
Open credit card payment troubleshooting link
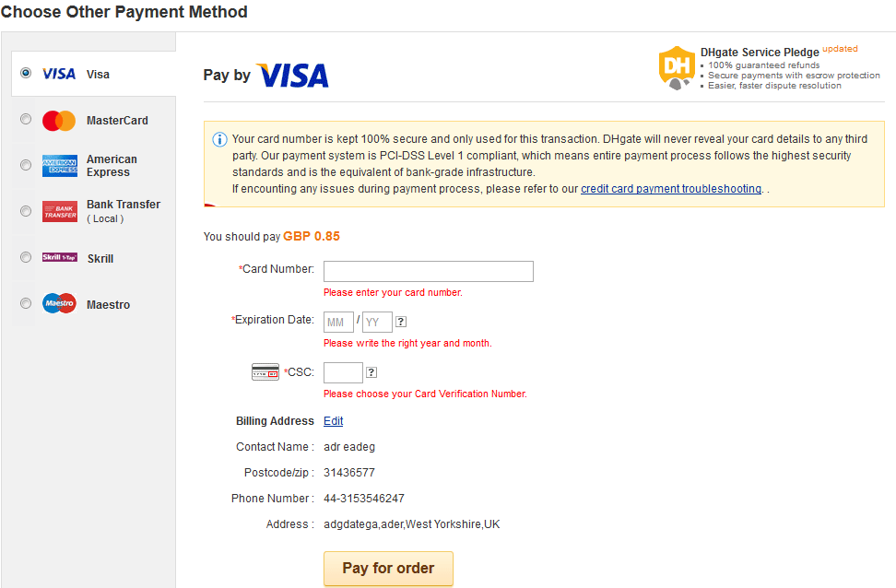670,188
